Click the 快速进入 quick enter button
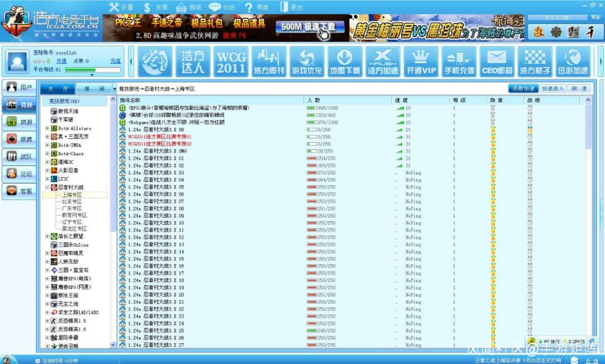 click(552, 88)
